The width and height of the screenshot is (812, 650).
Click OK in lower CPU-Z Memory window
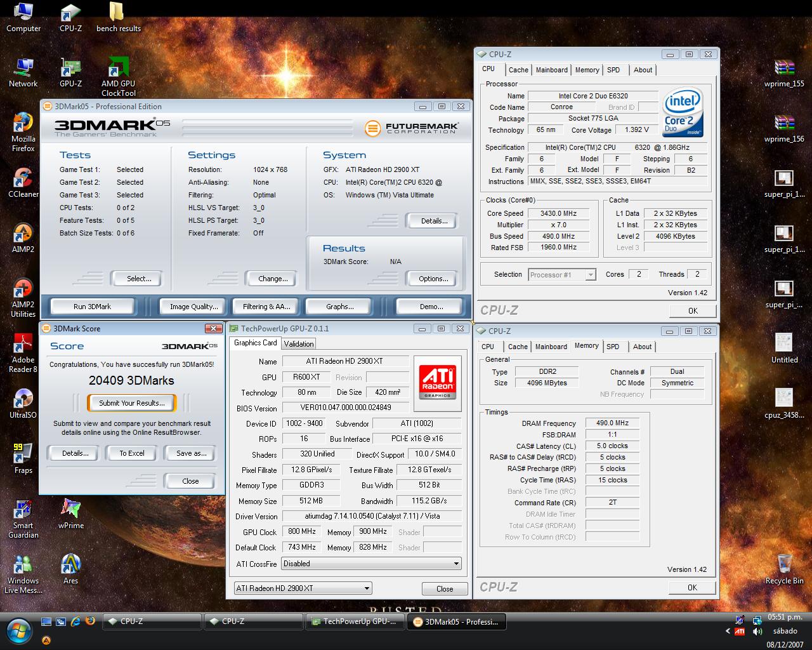(692, 588)
